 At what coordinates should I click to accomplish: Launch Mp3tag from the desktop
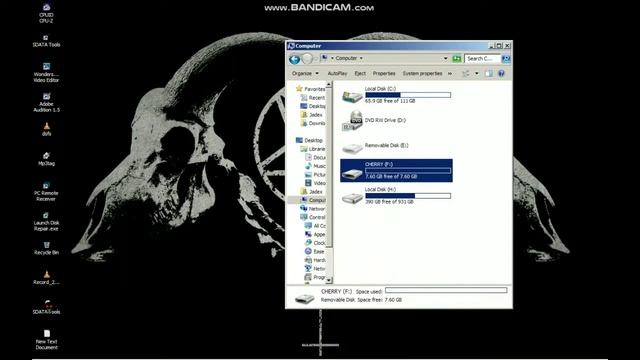(46, 159)
